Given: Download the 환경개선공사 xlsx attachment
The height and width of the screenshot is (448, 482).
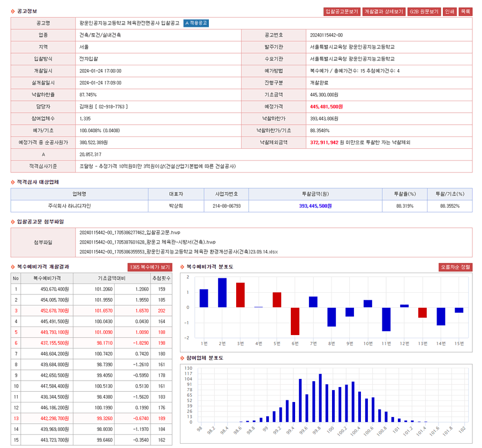Looking at the screenshot, I should pos(159,251).
